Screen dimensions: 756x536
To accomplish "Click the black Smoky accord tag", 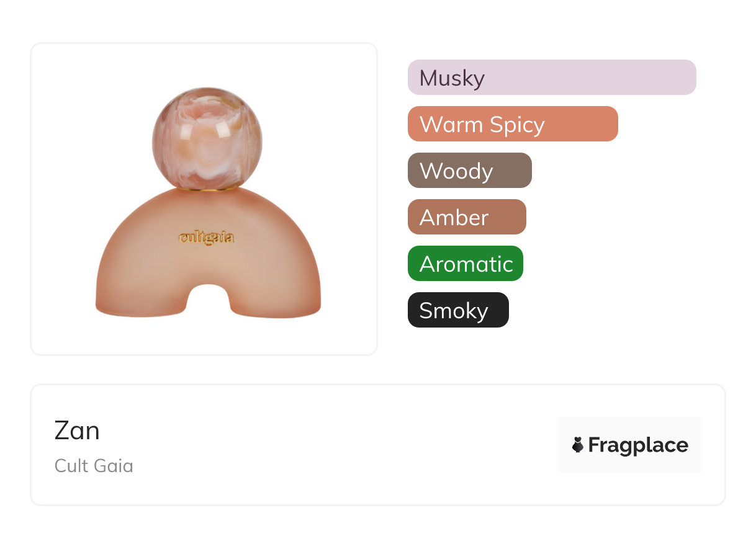I will click(458, 310).
